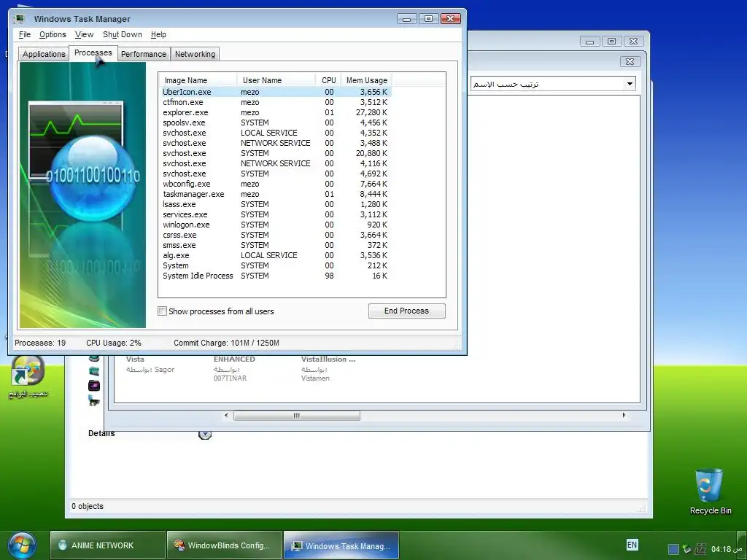Select the spoolsv.exe process row
Image resolution: width=747 pixels, height=560 pixels.
pos(275,122)
